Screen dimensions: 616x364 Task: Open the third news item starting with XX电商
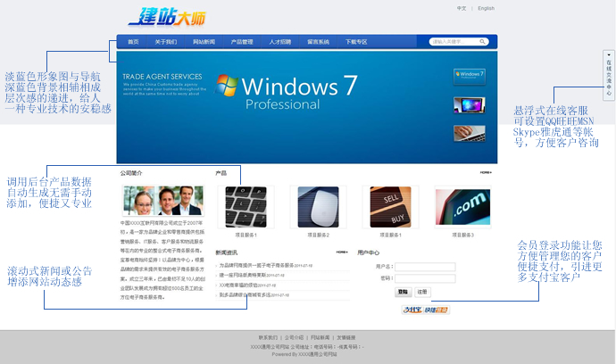pos(238,285)
